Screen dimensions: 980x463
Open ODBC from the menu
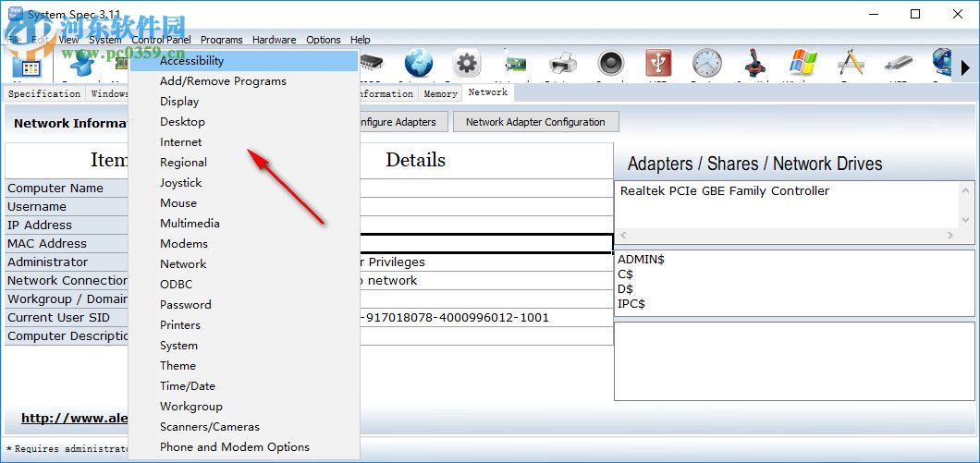[x=244, y=285]
